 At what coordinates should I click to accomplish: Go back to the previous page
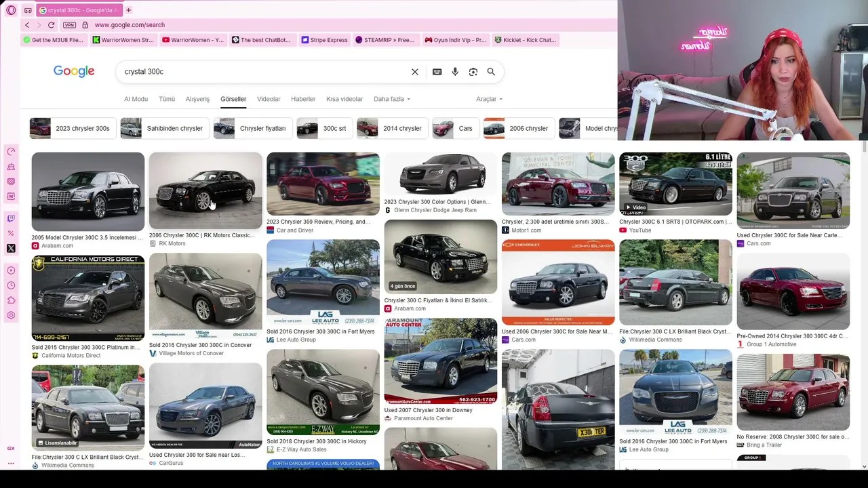coord(27,25)
